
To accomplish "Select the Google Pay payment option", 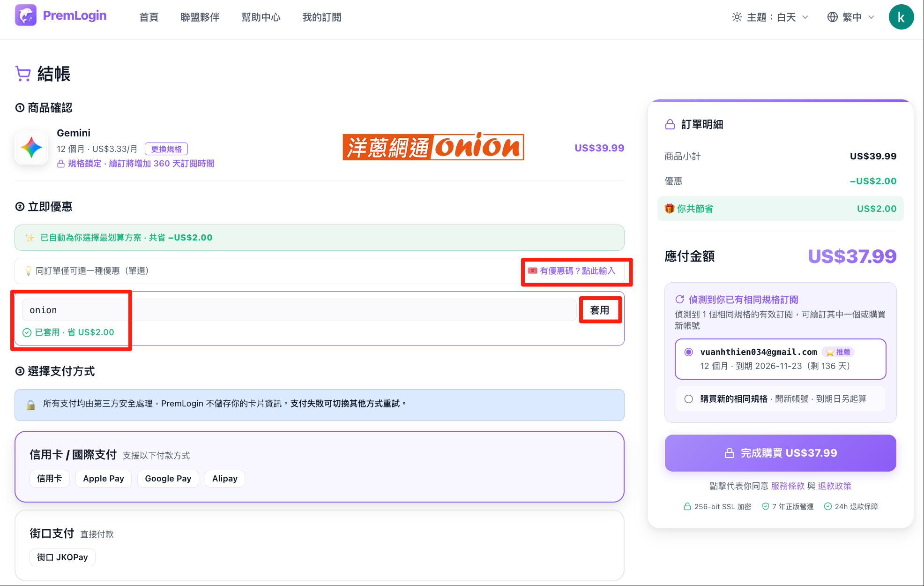I will pyautogui.click(x=168, y=479).
